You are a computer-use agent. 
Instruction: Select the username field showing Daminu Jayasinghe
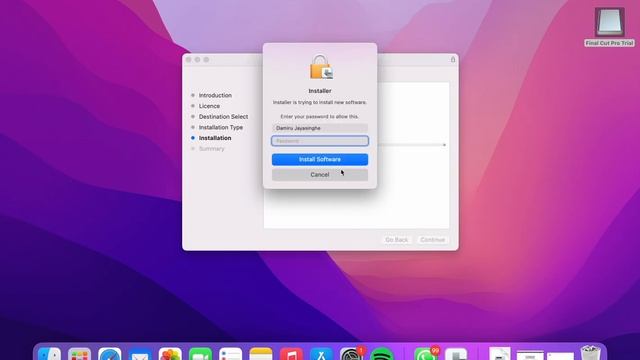click(x=320, y=128)
